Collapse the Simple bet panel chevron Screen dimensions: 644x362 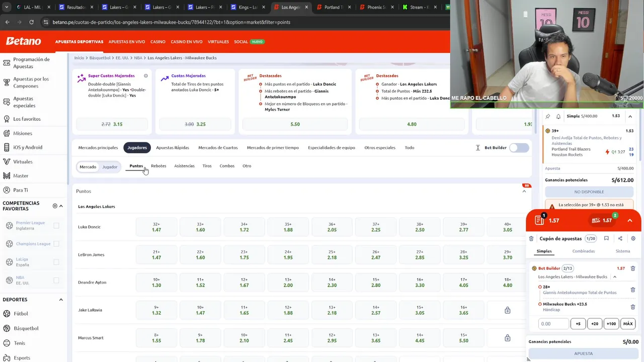click(630, 116)
